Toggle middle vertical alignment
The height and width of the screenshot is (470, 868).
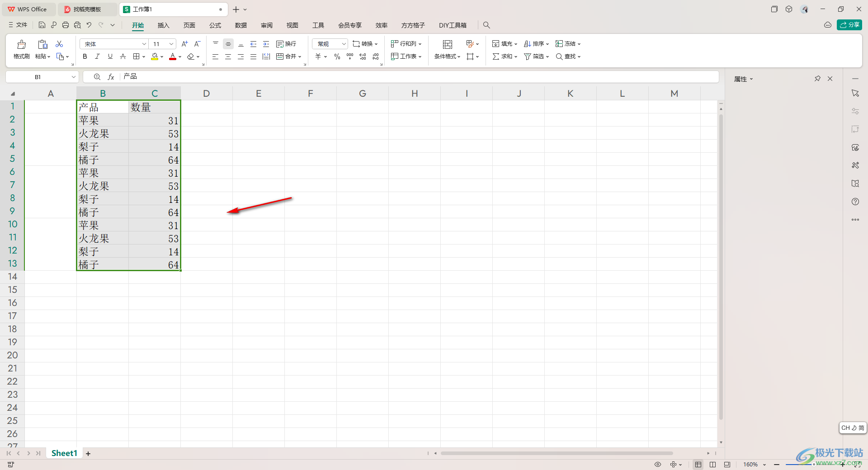coord(228,44)
